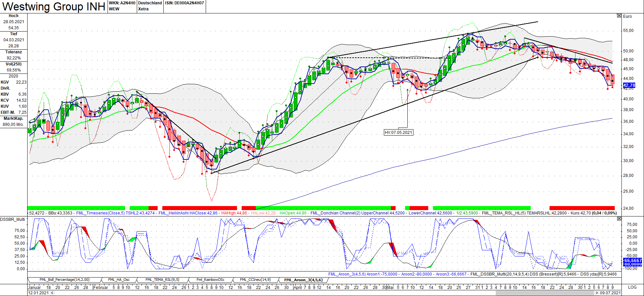This screenshot has width=644, height=296.
Task: Show the Fml_RainbowOSc tab
Action: [210, 280]
